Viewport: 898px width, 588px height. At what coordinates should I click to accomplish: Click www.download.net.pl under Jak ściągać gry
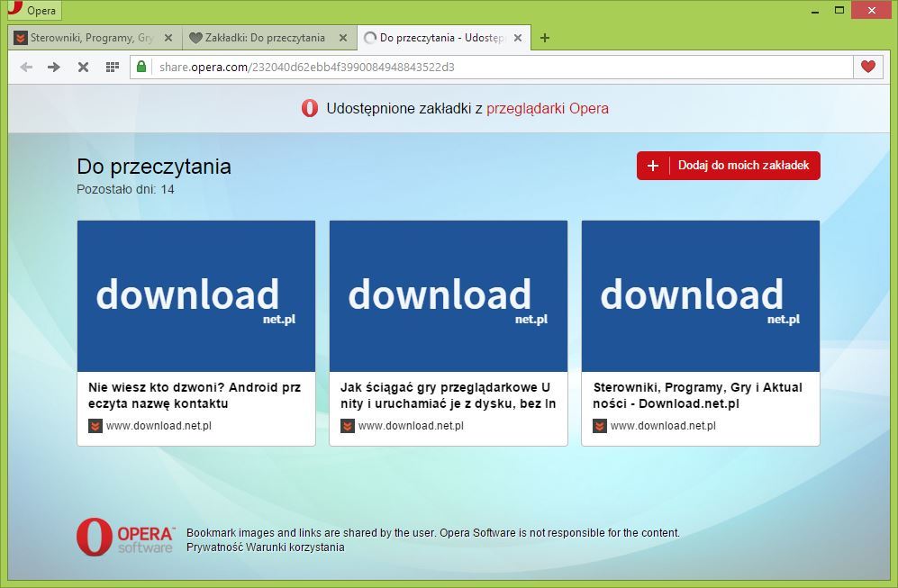pos(411,426)
